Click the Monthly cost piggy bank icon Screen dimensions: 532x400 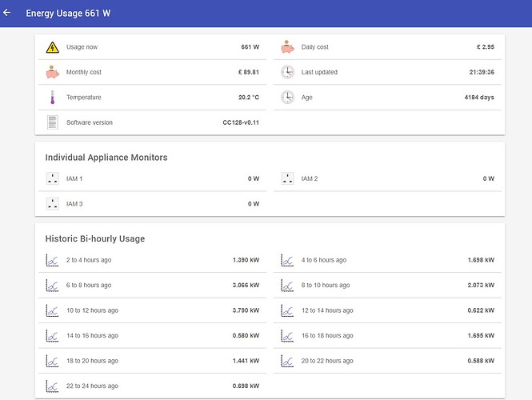click(53, 72)
